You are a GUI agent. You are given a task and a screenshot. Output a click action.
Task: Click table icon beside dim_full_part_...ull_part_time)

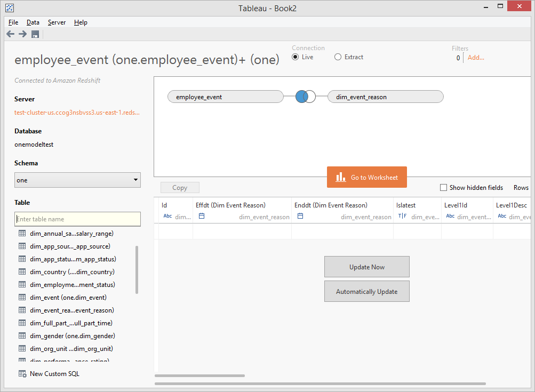pos(22,323)
